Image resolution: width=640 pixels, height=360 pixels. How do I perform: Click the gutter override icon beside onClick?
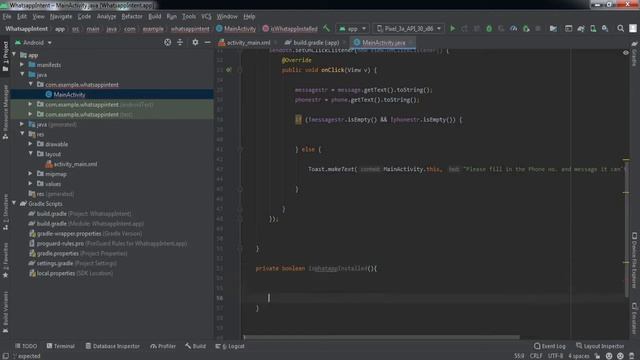[x=229, y=70]
